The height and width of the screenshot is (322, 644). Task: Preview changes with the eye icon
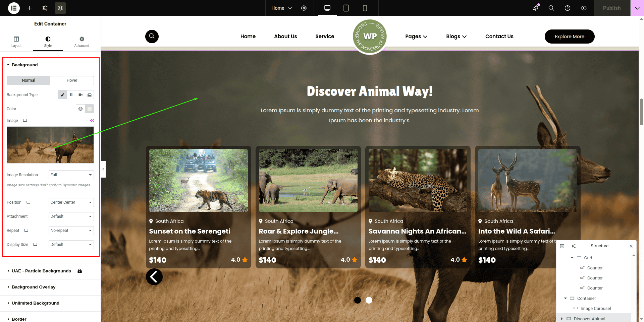click(x=584, y=8)
